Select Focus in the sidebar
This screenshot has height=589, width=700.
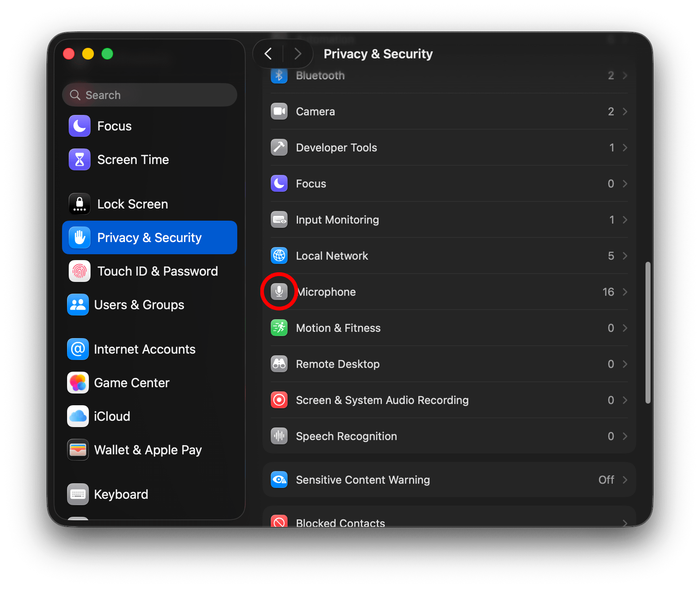[150, 126]
